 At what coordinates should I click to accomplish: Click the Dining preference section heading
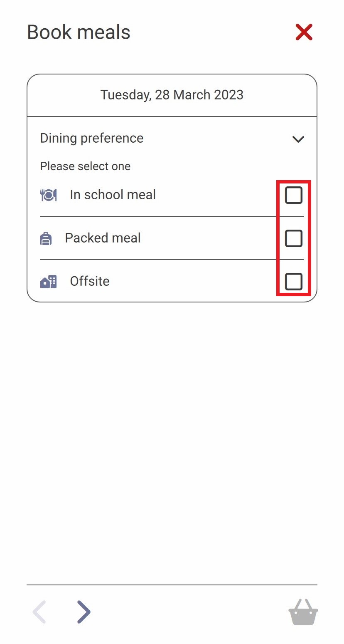[x=92, y=138]
